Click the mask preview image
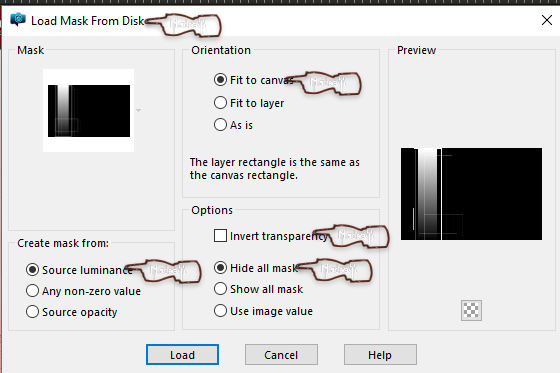Screen dimensions: 560x373 coord(471,194)
